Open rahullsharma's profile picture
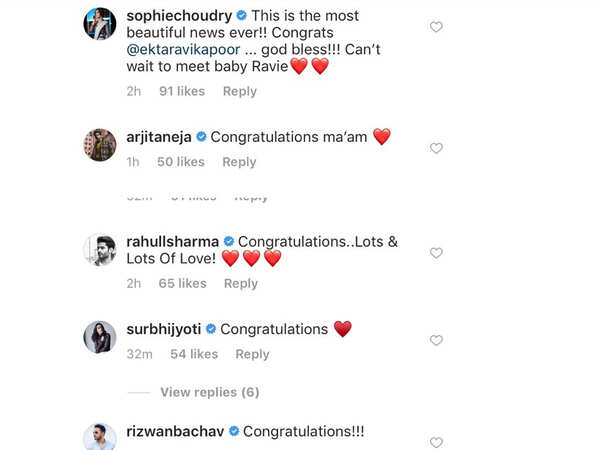The height and width of the screenshot is (450, 600). click(x=100, y=250)
